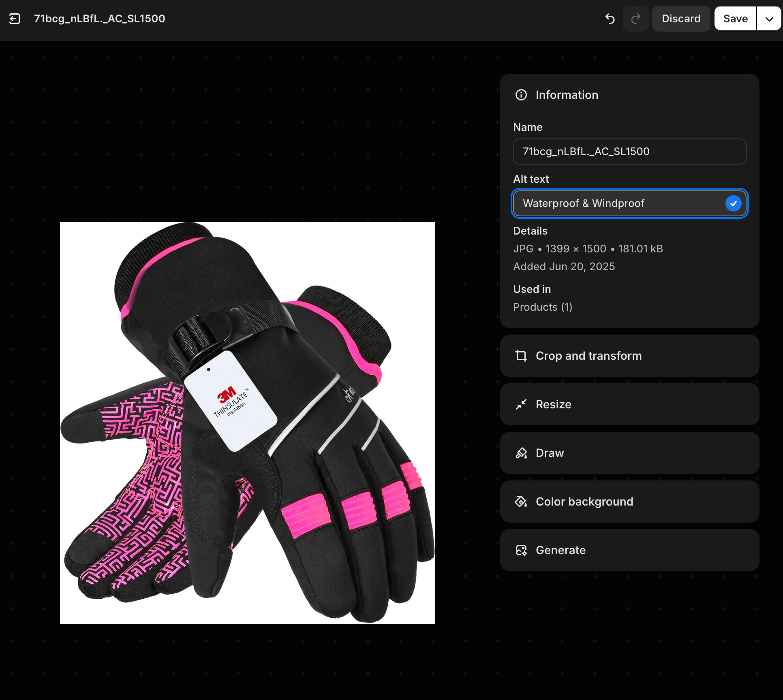Click the Information circle icon

click(521, 95)
